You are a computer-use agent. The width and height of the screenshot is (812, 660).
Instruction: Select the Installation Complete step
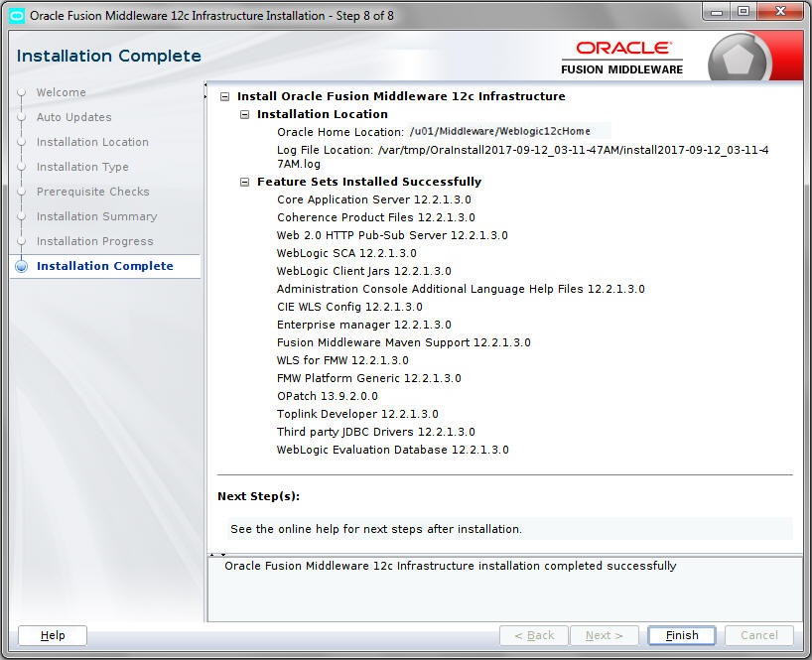pyautogui.click(x=105, y=266)
